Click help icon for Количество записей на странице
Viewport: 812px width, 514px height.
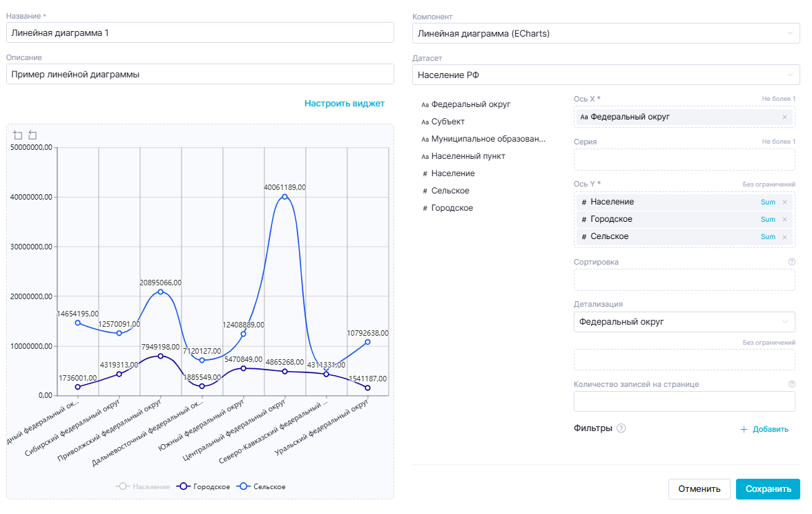tap(791, 385)
